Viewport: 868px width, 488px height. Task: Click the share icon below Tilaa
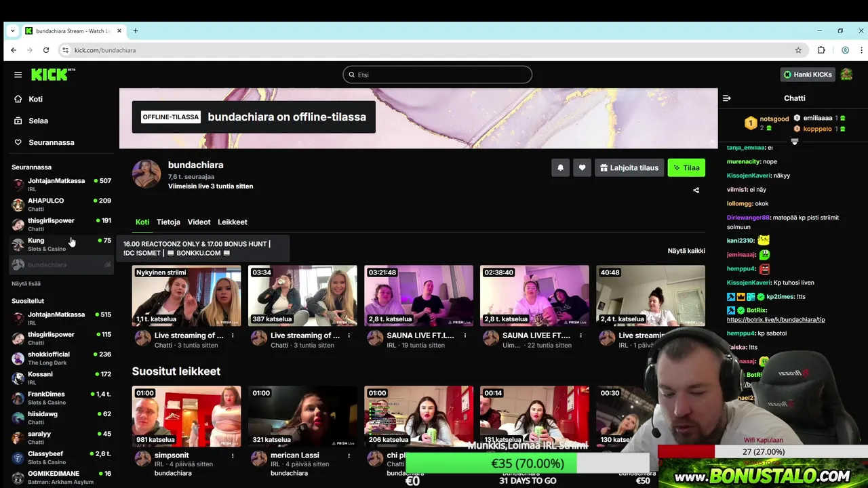tap(696, 190)
